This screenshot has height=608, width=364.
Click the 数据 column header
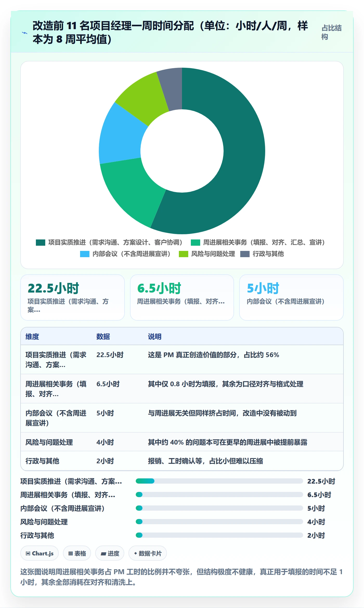coord(103,337)
